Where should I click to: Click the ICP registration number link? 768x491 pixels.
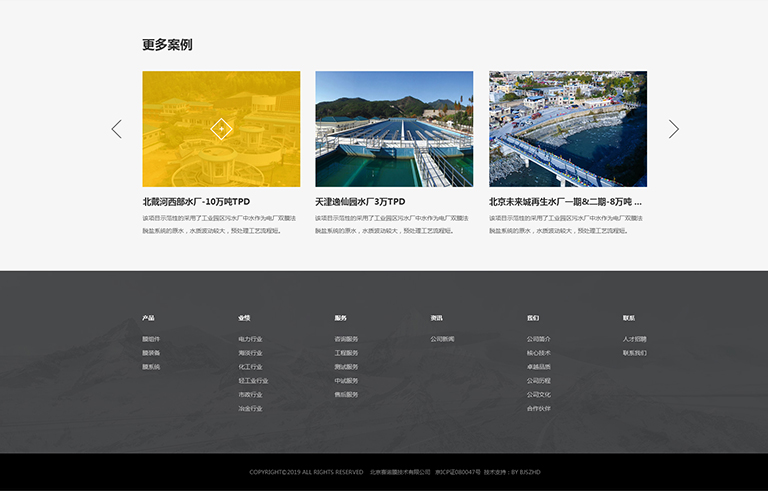point(458,472)
